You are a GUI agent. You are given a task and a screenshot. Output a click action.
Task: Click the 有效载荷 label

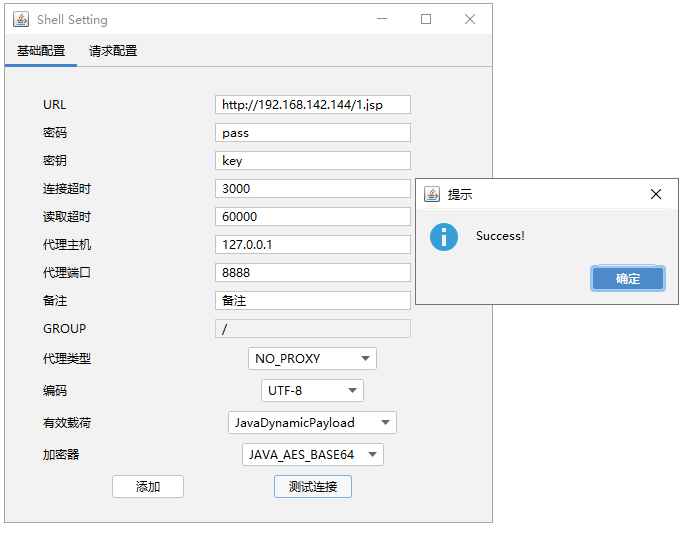pyautogui.click(x=67, y=423)
